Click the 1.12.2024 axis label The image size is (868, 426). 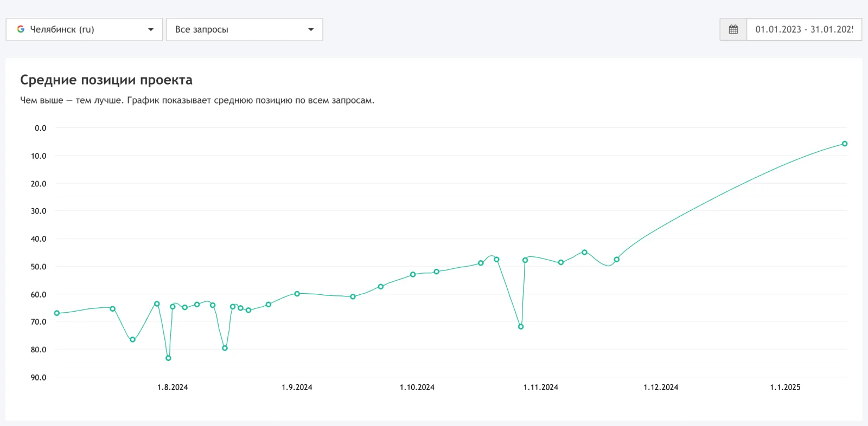click(x=661, y=387)
